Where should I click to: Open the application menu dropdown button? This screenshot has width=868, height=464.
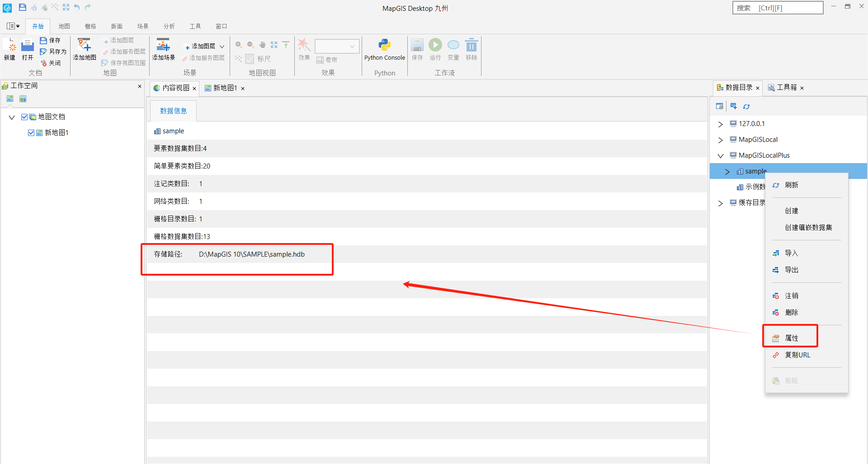(x=13, y=26)
